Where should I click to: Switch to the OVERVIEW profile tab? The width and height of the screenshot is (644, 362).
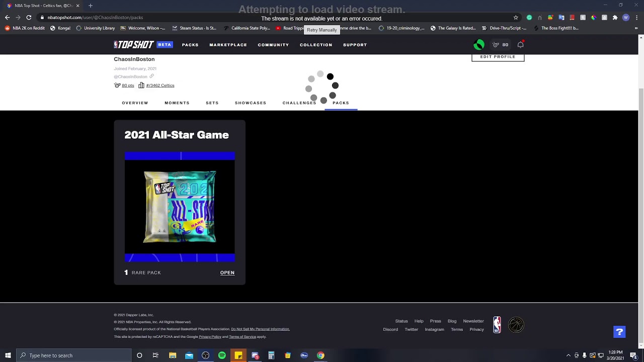pyautogui.click(x=135, y=103)
